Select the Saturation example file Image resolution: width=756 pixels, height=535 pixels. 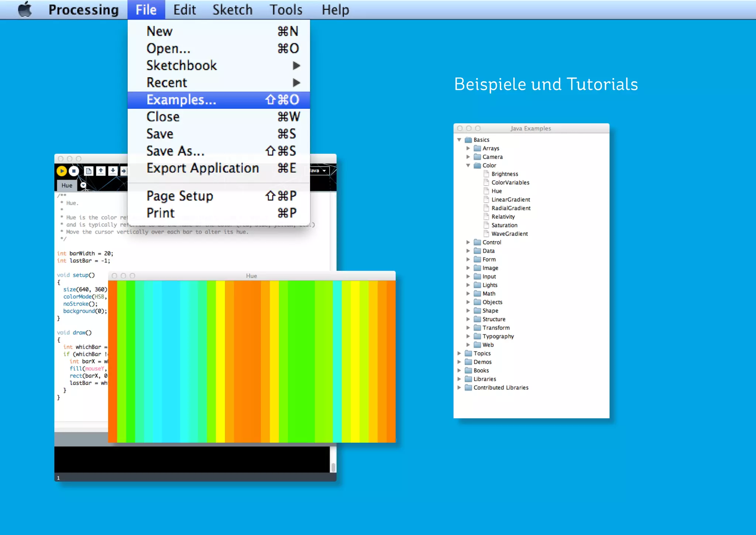tap(500, 225)
